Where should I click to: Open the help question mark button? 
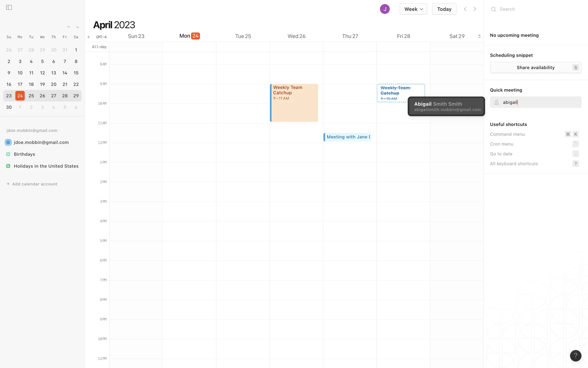pos(575,355)
